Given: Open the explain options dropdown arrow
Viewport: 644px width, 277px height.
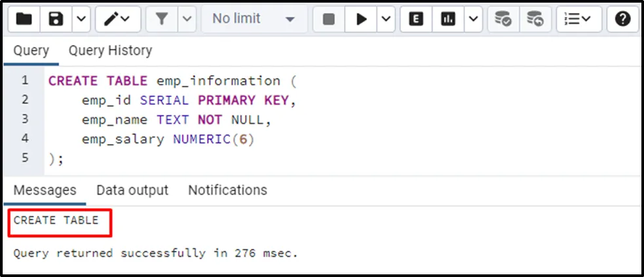Looking at the screenshot, I should tap(472, 20).
